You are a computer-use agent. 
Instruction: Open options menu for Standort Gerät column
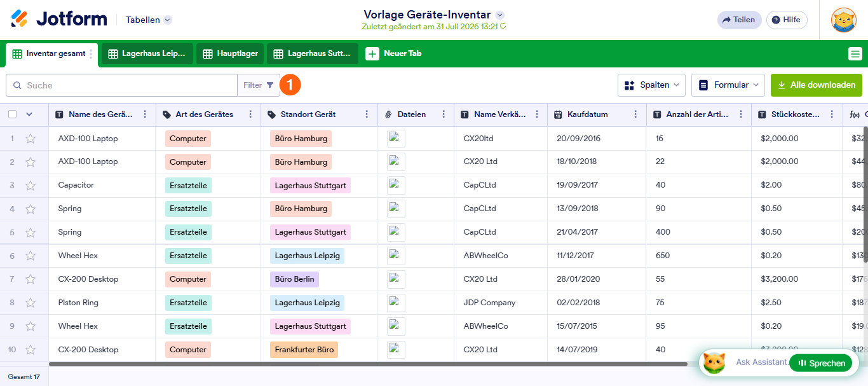coord(367,114)
